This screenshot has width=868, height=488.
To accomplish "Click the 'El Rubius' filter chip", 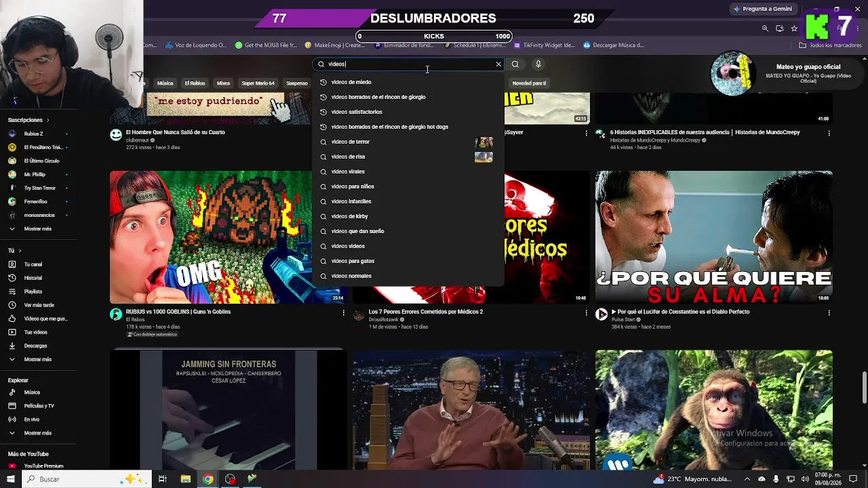I will point(195,83).
